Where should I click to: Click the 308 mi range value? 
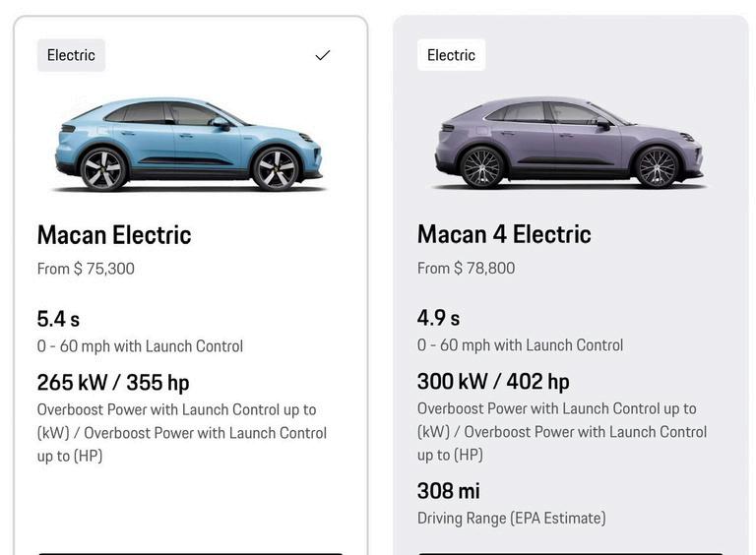point(449,491)
